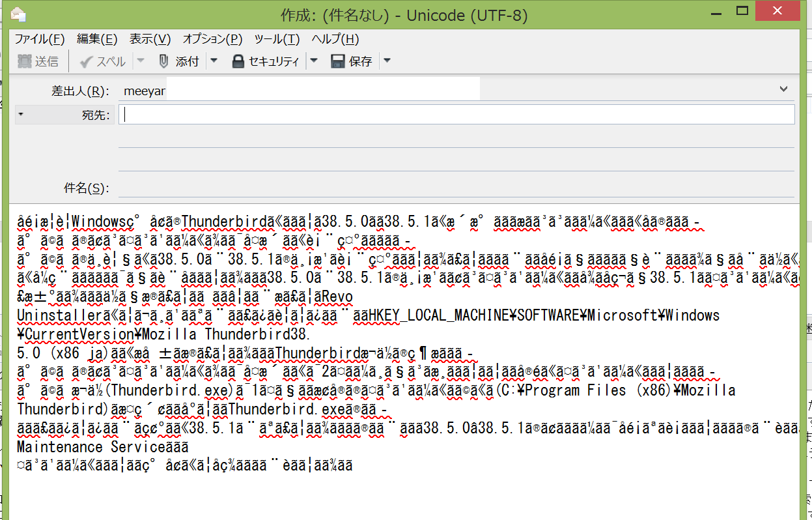Screen dimensions: 812x520
Task: Click the スペル spell check button
Action: 103,61
